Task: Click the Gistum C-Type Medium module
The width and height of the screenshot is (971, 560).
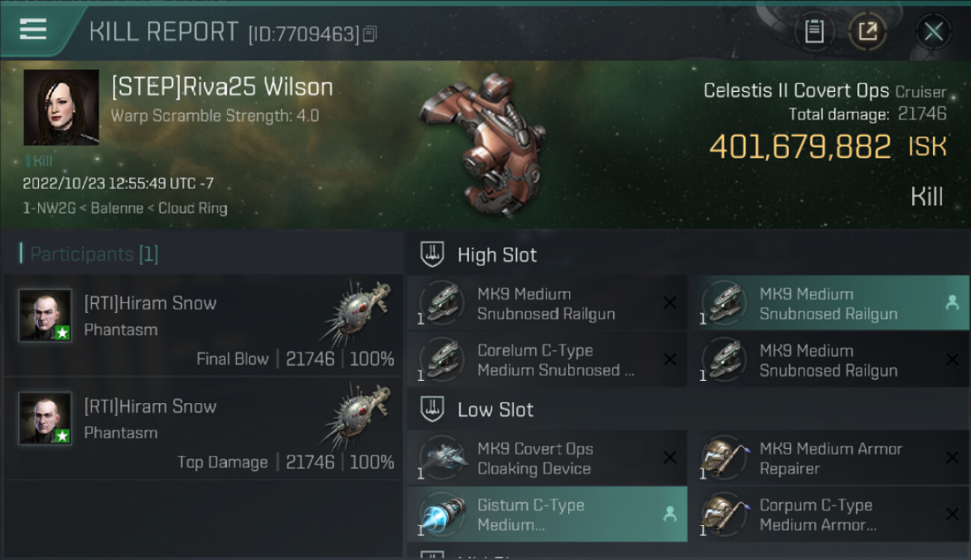Action: tap(547, 514)
